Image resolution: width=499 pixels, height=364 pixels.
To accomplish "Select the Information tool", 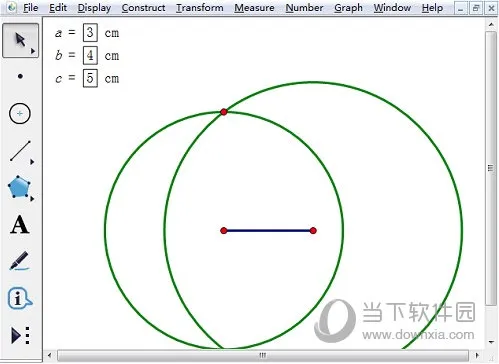I will coord(20,298).
